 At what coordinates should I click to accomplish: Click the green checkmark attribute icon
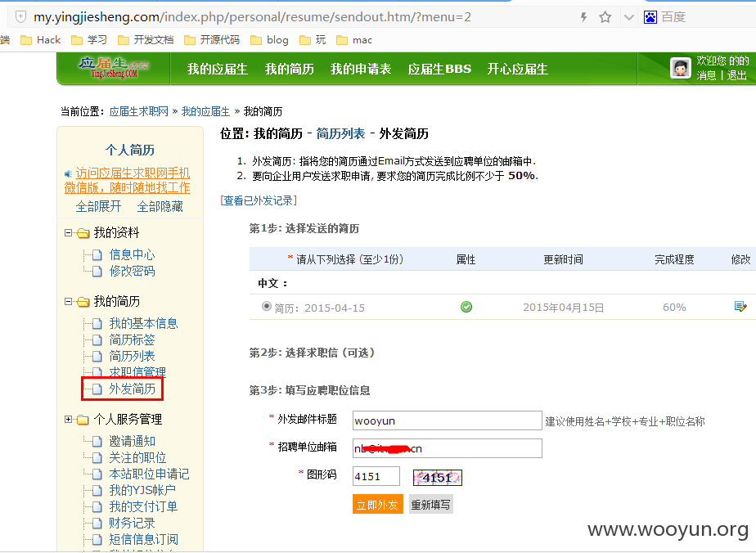[x=466, y=307]
